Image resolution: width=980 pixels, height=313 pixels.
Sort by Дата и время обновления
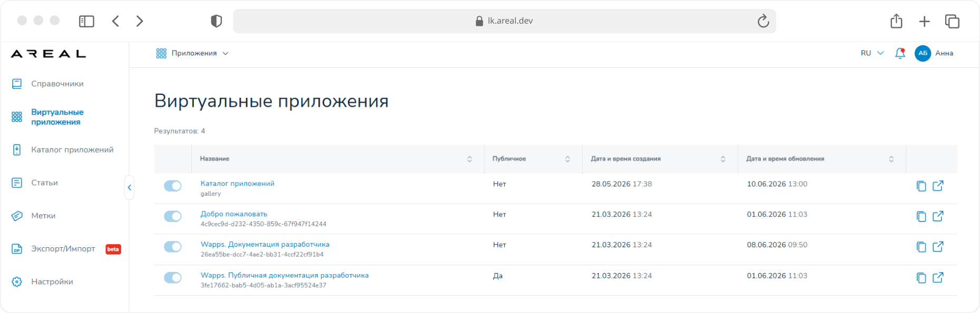pos(891,159)
